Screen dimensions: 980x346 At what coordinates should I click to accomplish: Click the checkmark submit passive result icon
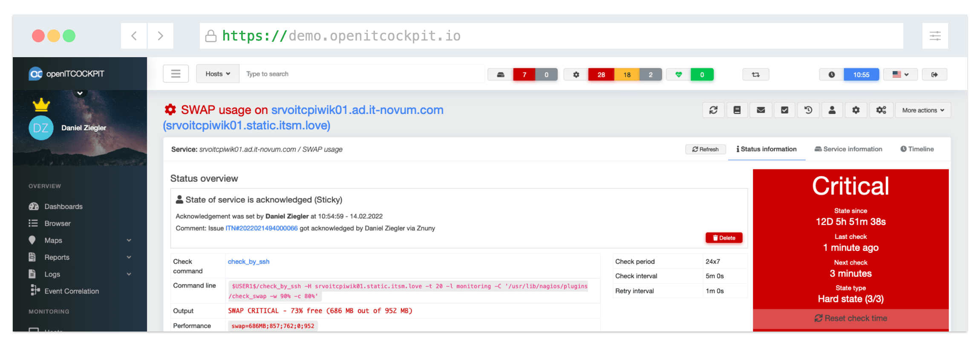784,110
